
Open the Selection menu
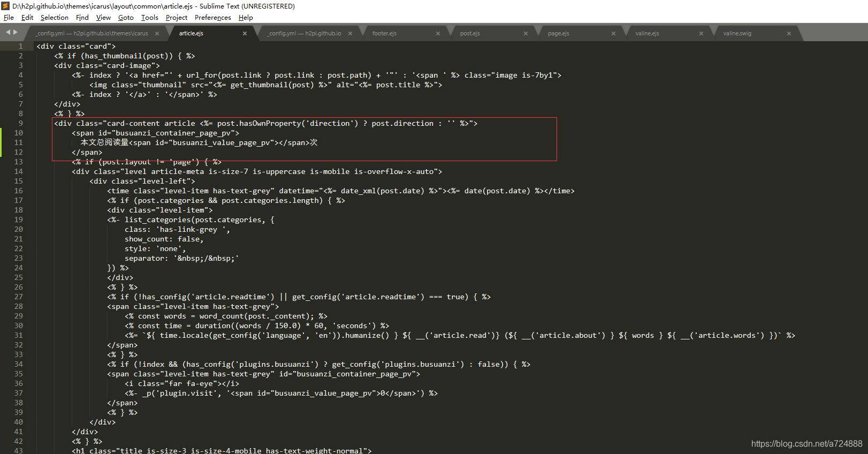point(54,18)
